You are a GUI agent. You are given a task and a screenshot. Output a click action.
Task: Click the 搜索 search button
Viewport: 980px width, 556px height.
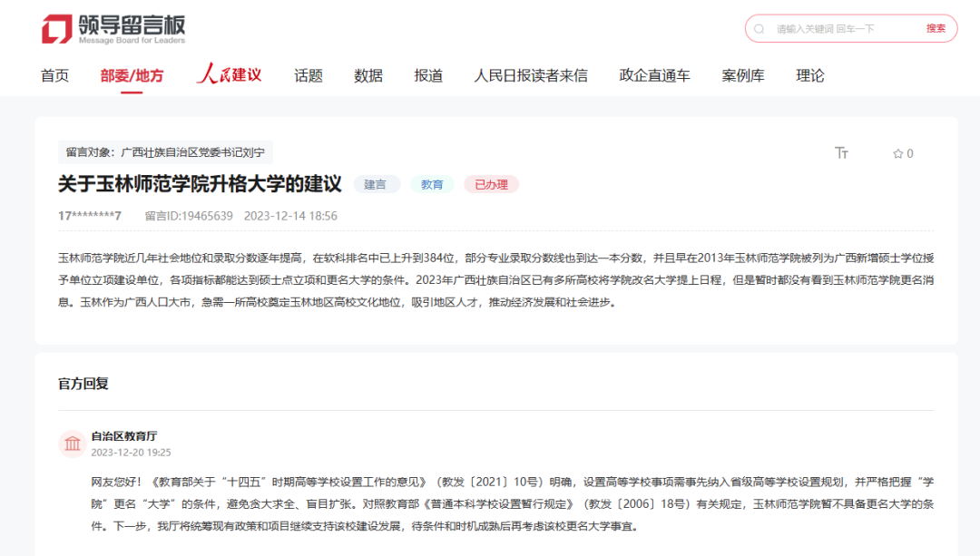tap(937, 28)
